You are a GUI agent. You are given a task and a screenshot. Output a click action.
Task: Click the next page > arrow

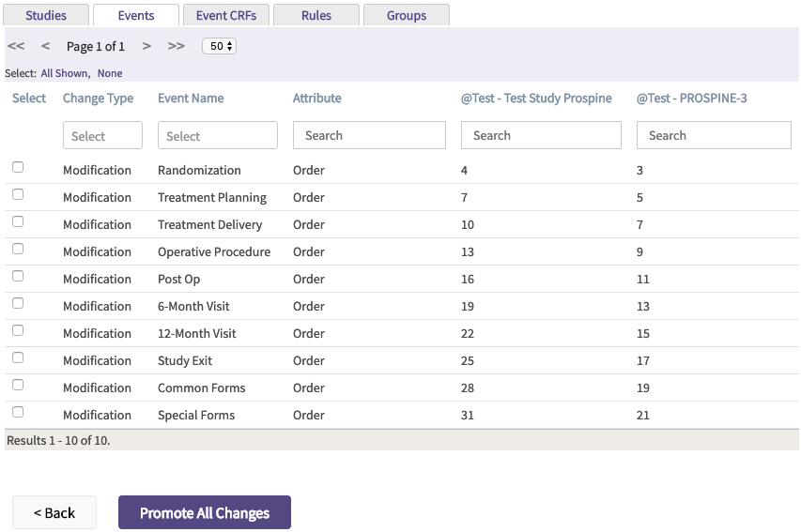click(x=146, y=46)
